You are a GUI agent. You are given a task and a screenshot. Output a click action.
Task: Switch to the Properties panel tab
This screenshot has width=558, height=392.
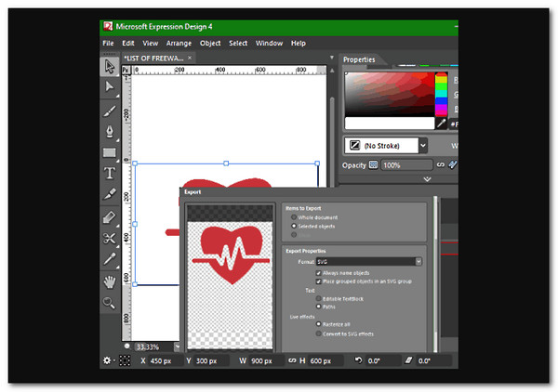pos(359,59)
